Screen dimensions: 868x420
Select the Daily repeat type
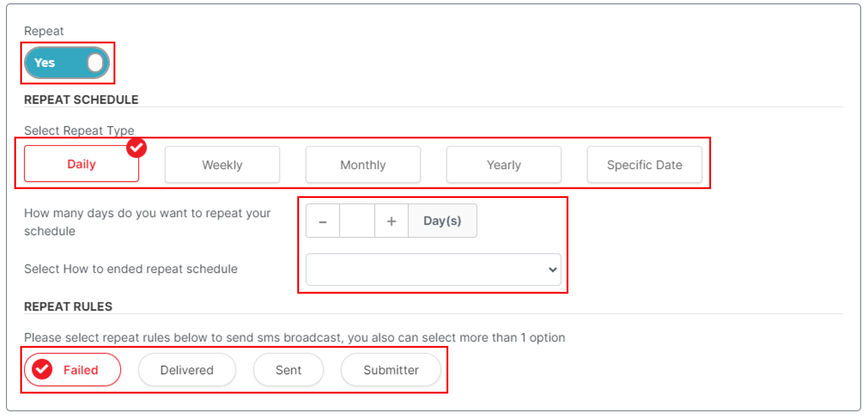[81, 164]
